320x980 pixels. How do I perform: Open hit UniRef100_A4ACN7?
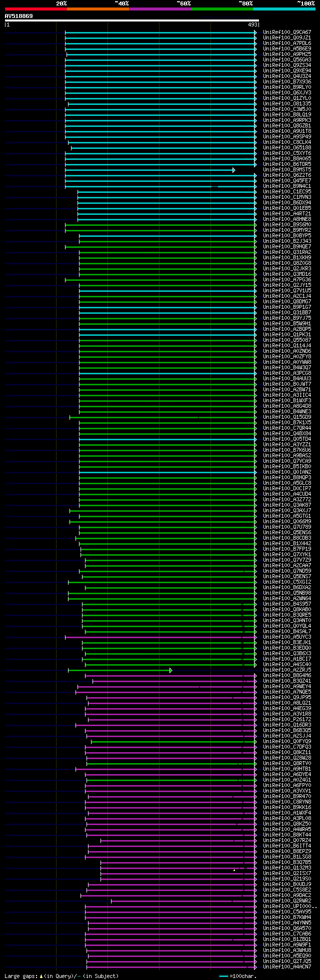287,967
